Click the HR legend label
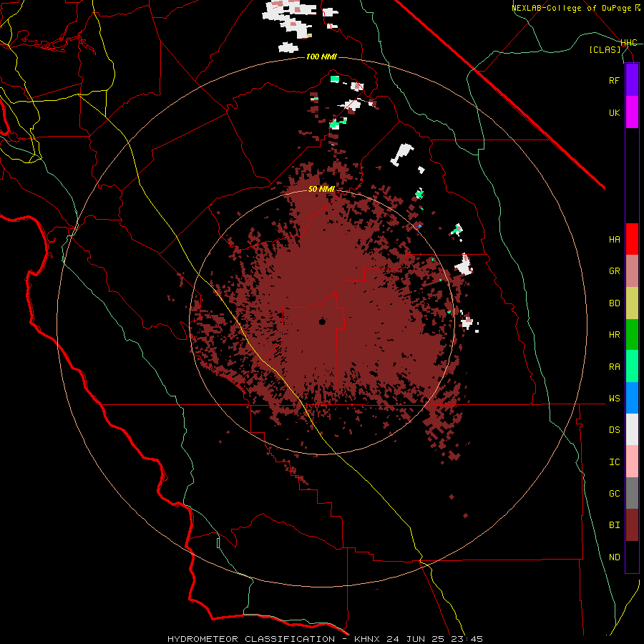The width and height of the screenshot is (644, 644). coord(614,335)
